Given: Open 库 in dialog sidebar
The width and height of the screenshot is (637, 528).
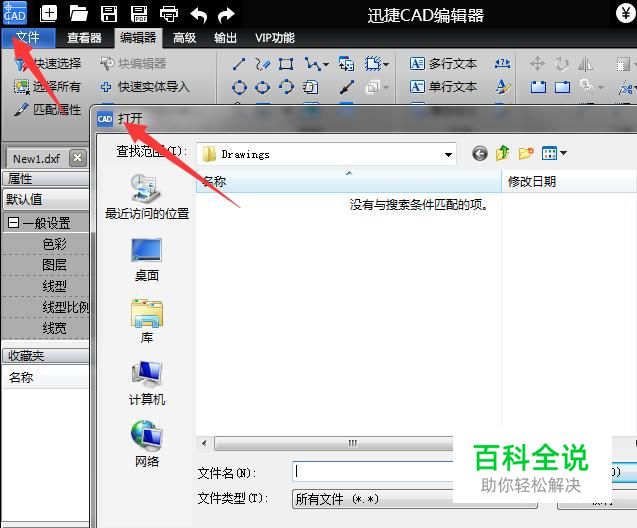Looking at the screenshot, I should click(147, 321).
